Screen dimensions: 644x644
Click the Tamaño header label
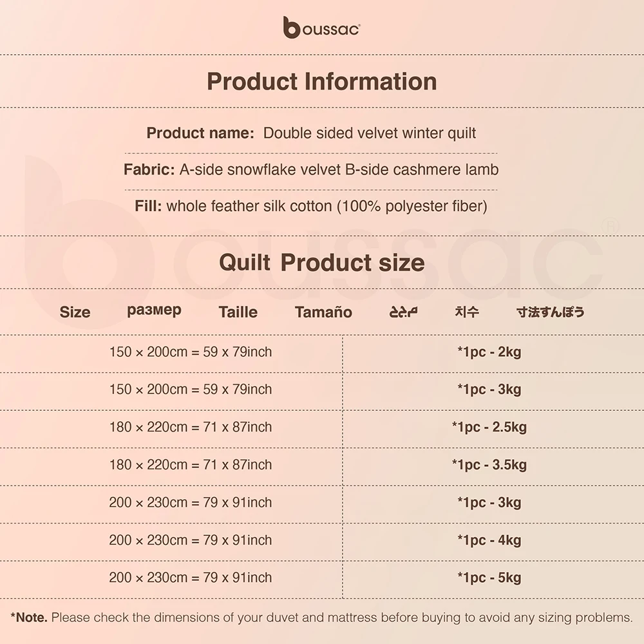323,312
